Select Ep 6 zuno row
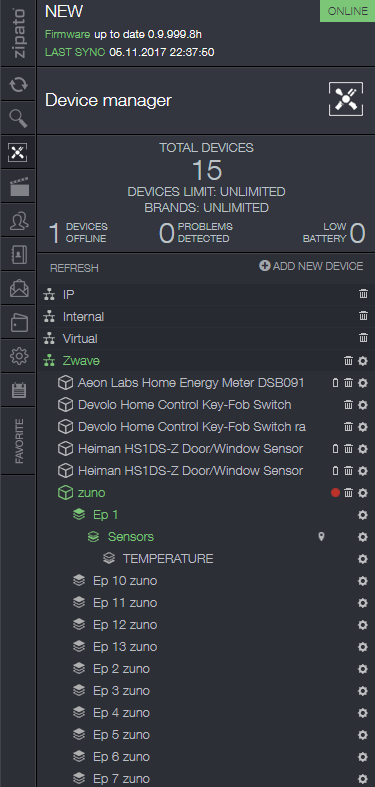Viewport: 375px width, 787px height. point(121,757)
